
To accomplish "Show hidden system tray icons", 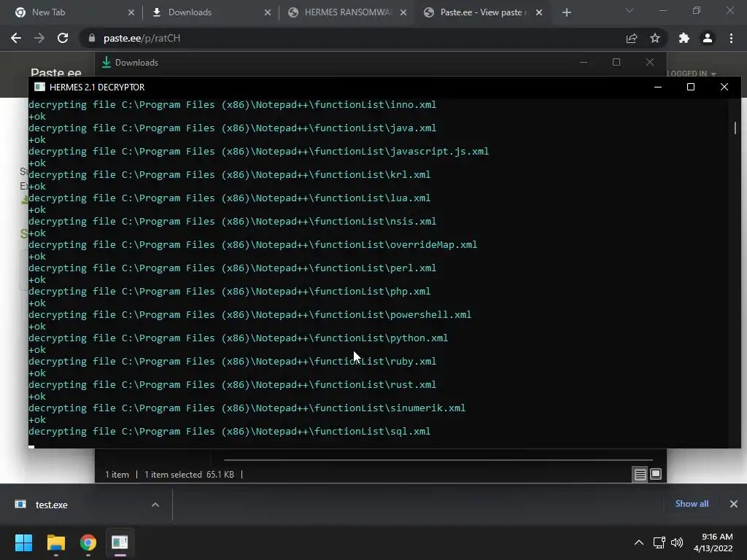I will [639, 542].
